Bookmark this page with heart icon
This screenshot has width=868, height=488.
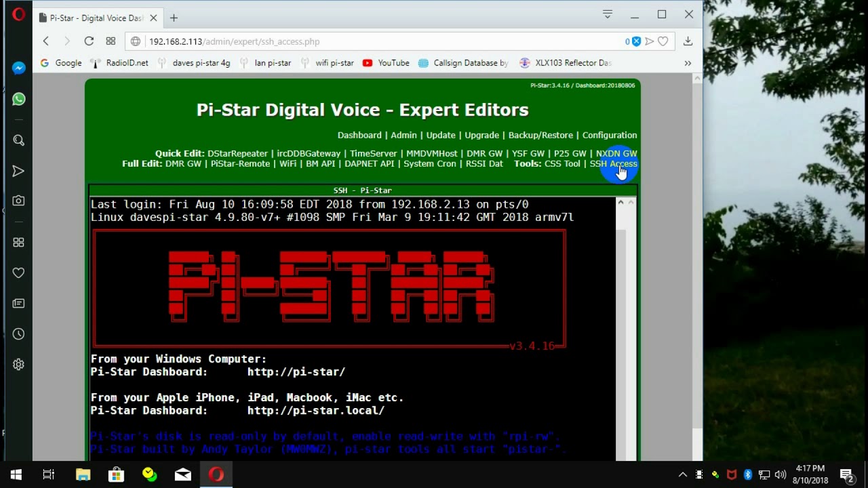coord(663,41)
